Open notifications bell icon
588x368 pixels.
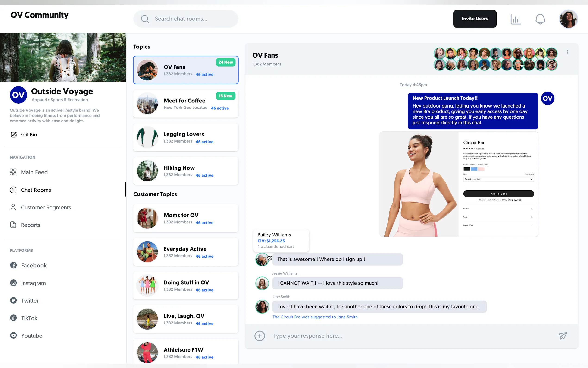[x=540, y=19]
